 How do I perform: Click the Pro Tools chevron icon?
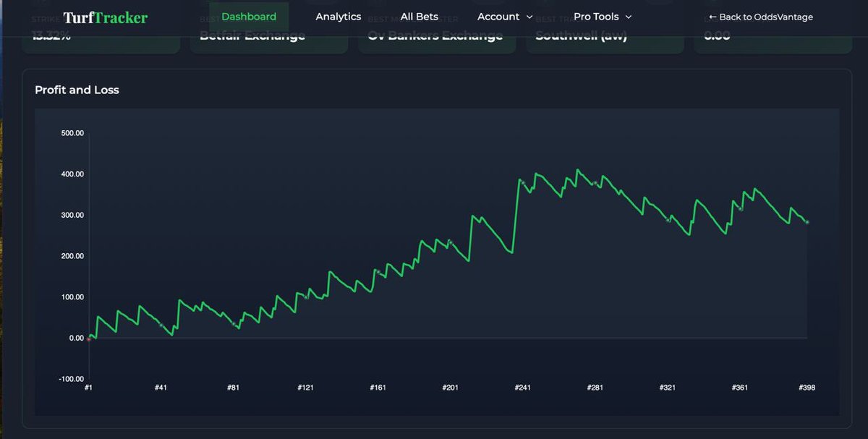pos(629,17)
